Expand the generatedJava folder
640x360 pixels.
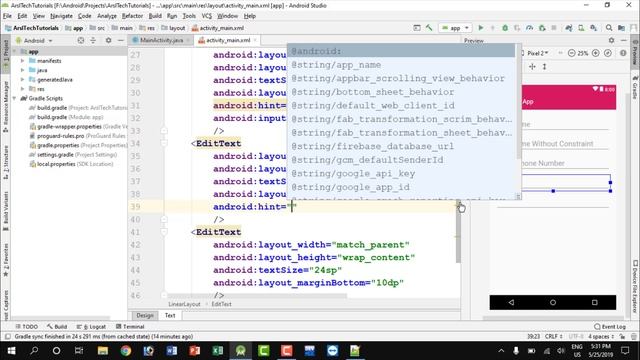point(22,80)
